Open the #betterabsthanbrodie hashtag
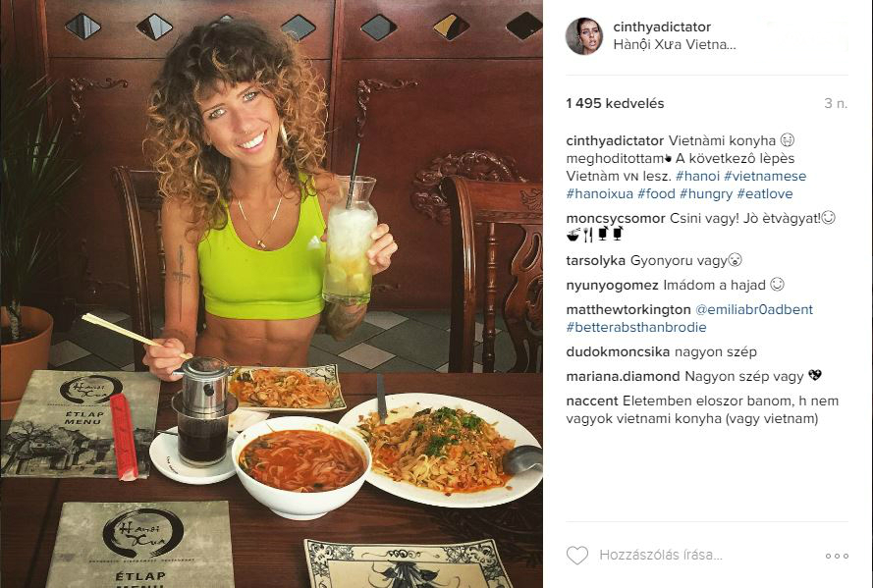Image resolution: width=873 pixels, height=588 pixels. (x=635, y=327)
